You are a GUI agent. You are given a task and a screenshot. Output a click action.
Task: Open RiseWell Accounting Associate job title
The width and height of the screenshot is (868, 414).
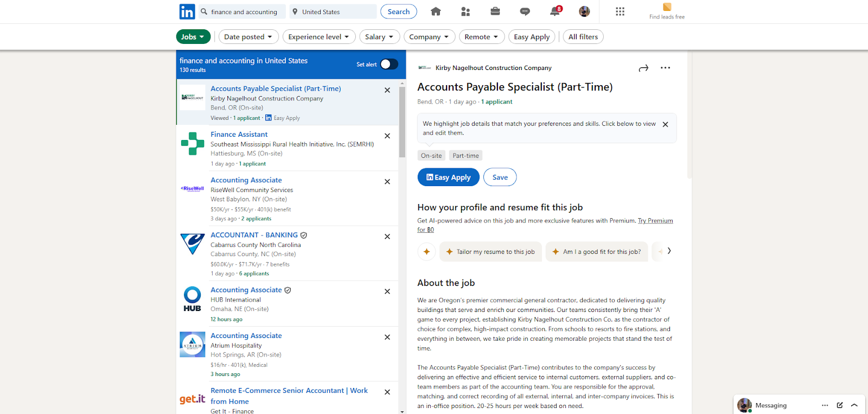click(246, 180)
